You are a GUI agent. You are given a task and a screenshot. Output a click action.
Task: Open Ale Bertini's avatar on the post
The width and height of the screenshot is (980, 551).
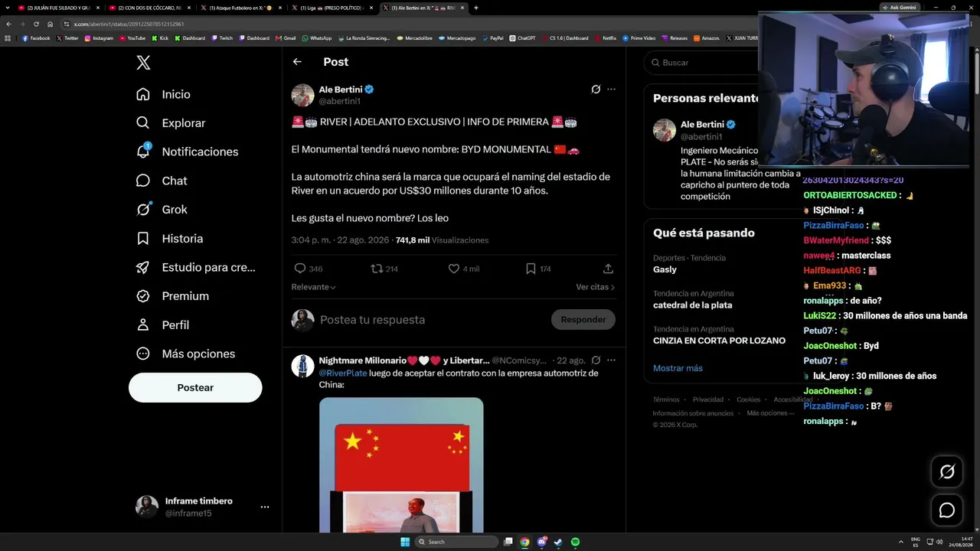(x=303, y=96)
